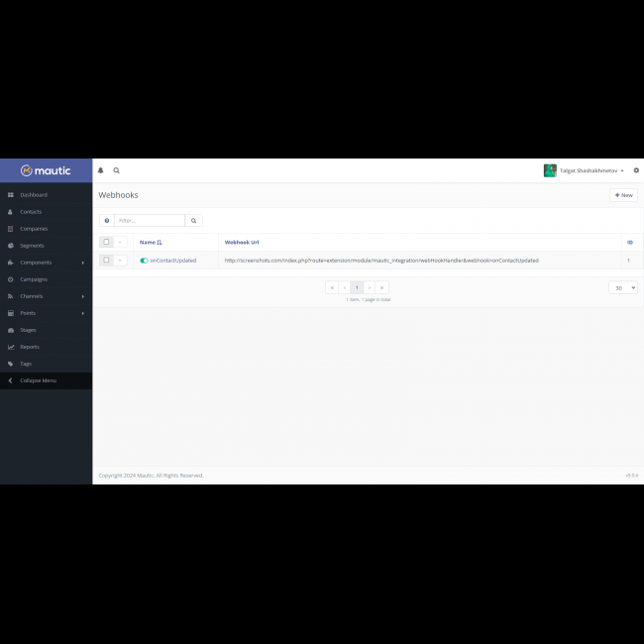
Task: Click the Filter text input field
Action: [150, 221]
